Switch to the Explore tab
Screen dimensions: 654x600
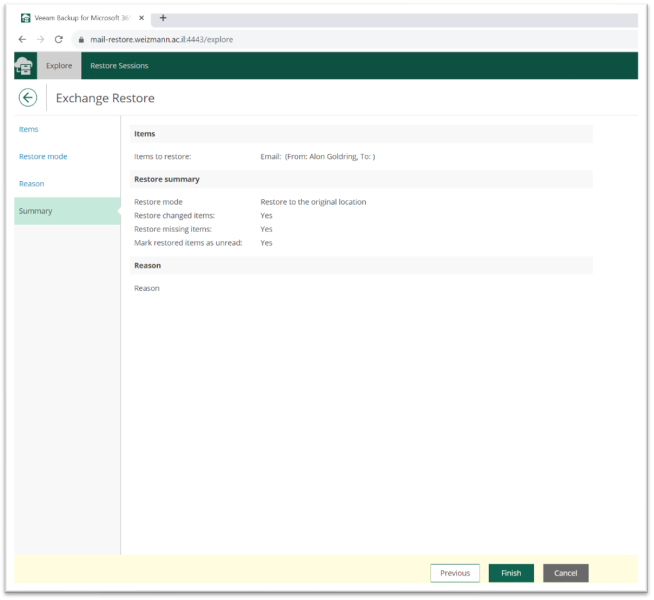click(x=59, y=66)
